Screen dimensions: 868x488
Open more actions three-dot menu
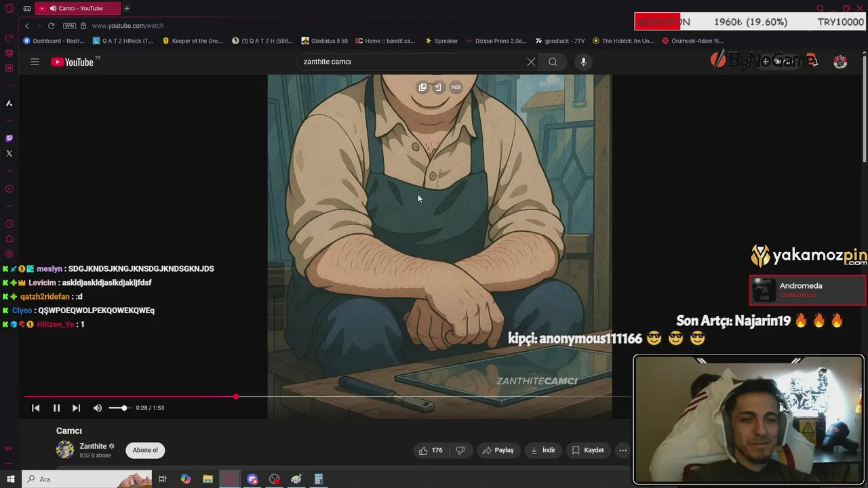click(x=623, y=450)
